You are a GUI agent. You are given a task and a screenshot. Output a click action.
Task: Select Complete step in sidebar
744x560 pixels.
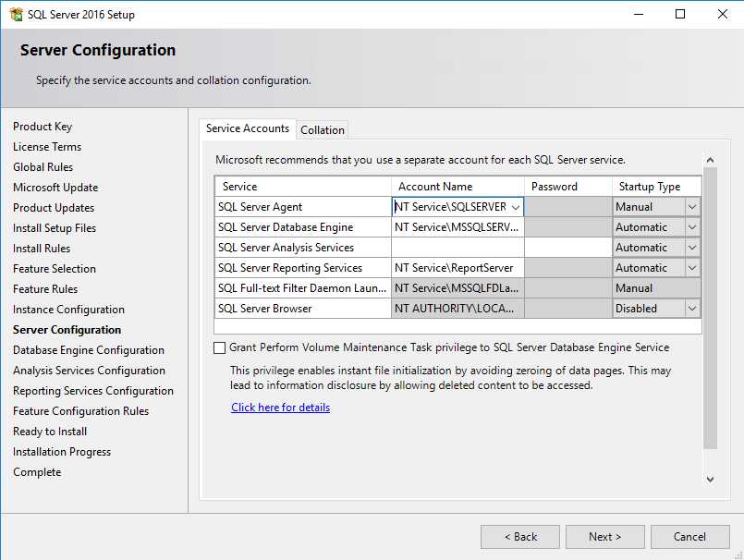[37, 473]
